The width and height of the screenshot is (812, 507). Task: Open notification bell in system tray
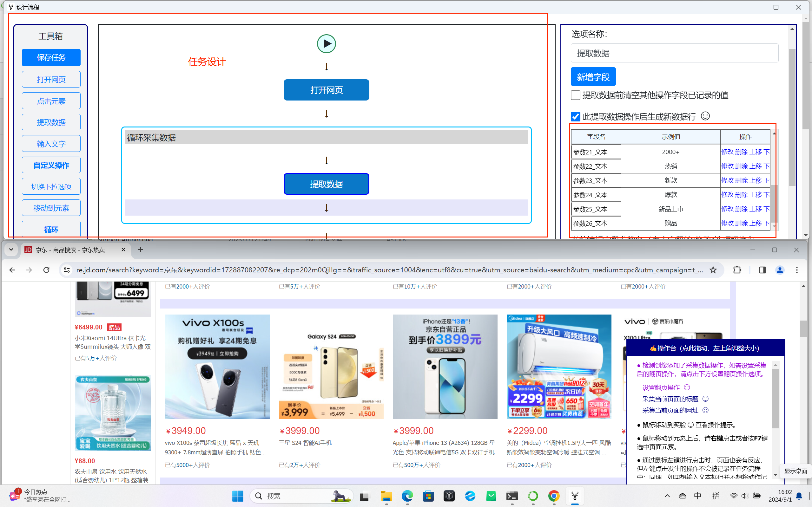click(799, 496)
